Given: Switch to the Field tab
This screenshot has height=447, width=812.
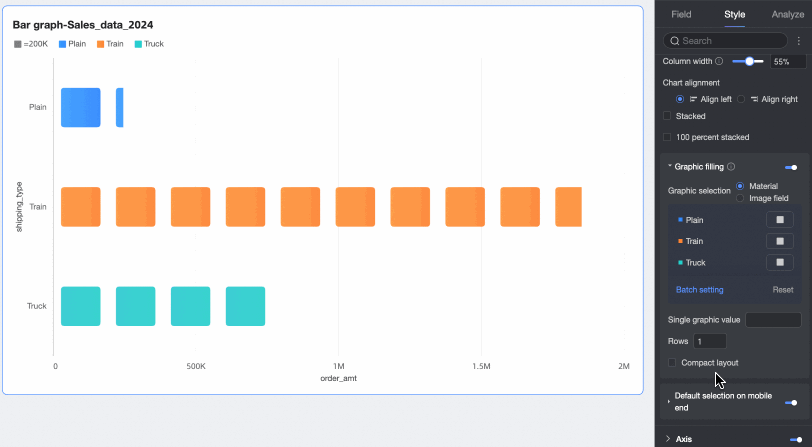Looking at the screenshot, I should [681, 15].
